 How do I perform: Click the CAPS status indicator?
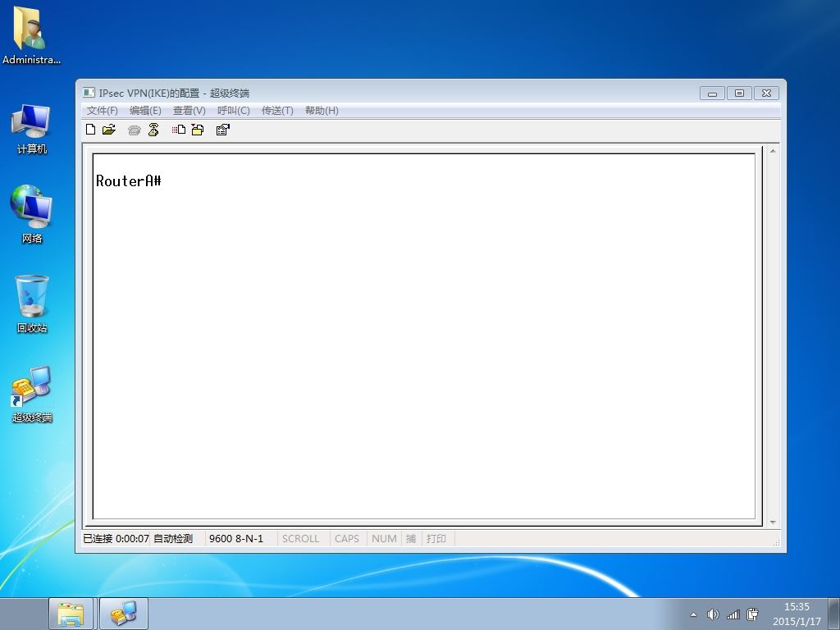click(347, 538)
